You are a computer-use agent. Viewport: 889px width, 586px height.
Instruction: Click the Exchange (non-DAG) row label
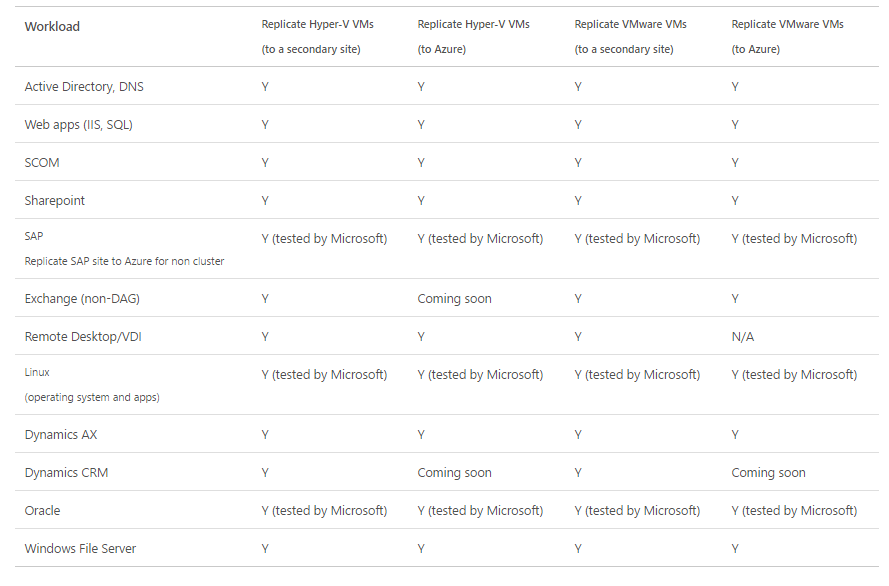pos(82,299)
